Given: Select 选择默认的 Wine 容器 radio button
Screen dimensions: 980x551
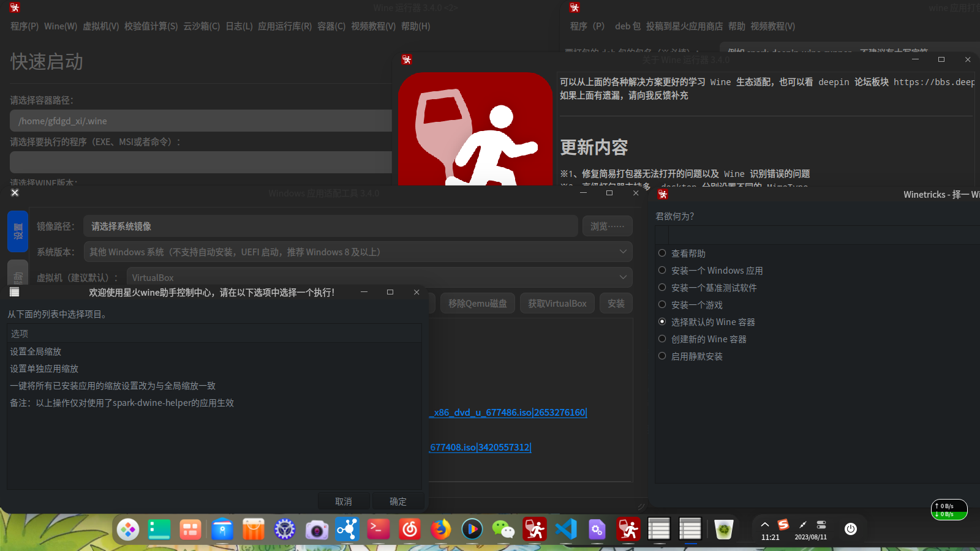Looking at the screenshot, I should (662, 321).
